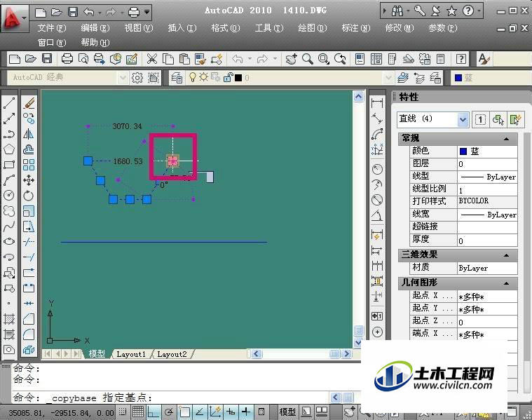Screen dimensions: 532x420
Task: Click the Match Properties icon
Action: [x=200, y=59]
